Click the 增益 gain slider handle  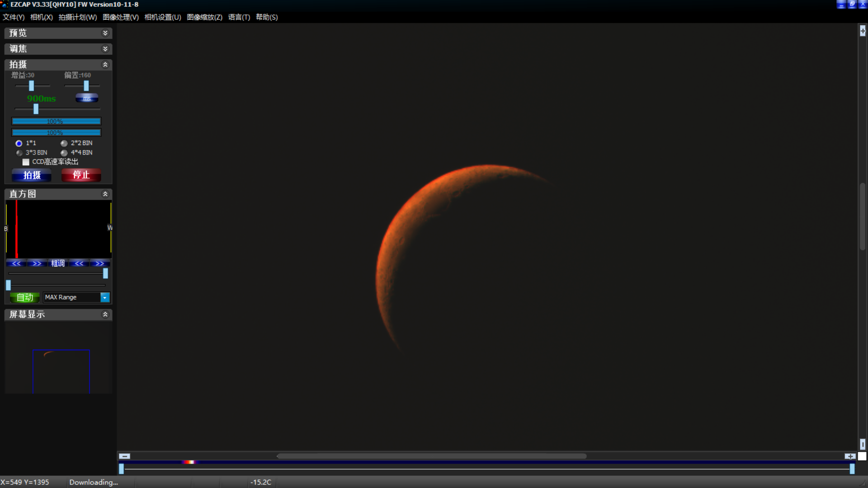(31, 86)
